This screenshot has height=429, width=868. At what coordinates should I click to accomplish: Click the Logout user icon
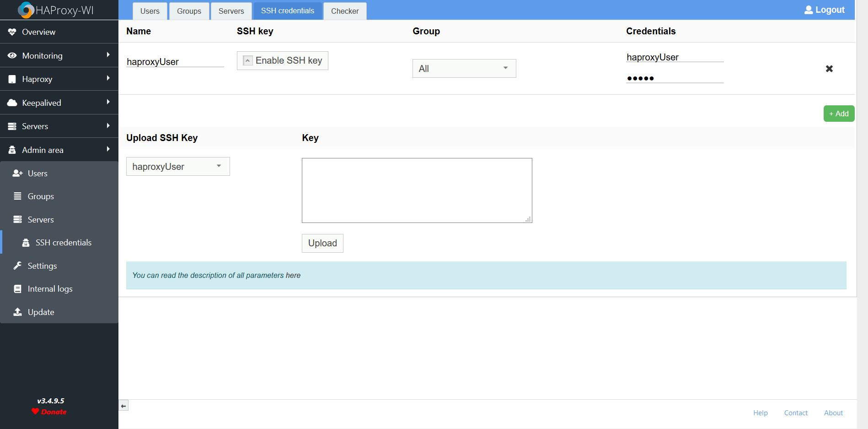click(809, 10)
